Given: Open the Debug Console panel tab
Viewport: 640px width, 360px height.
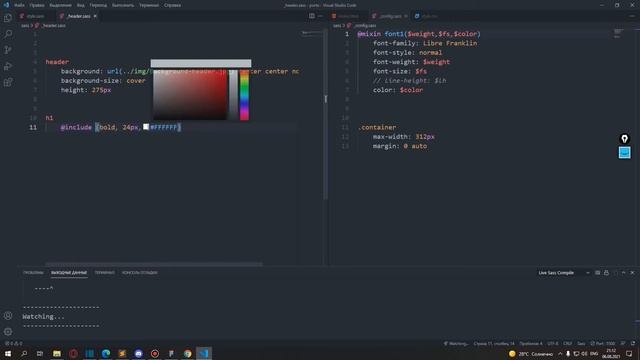Looking at the screenshot, I should (140, 273).
